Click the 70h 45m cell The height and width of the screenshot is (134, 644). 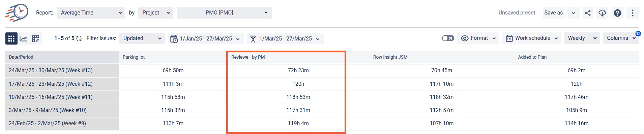point(442,71)
